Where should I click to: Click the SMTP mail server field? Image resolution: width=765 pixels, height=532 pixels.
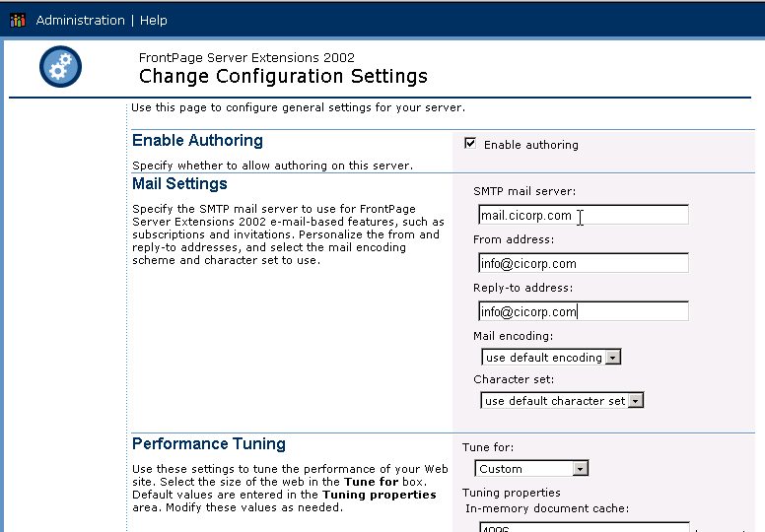coord(584,215)
